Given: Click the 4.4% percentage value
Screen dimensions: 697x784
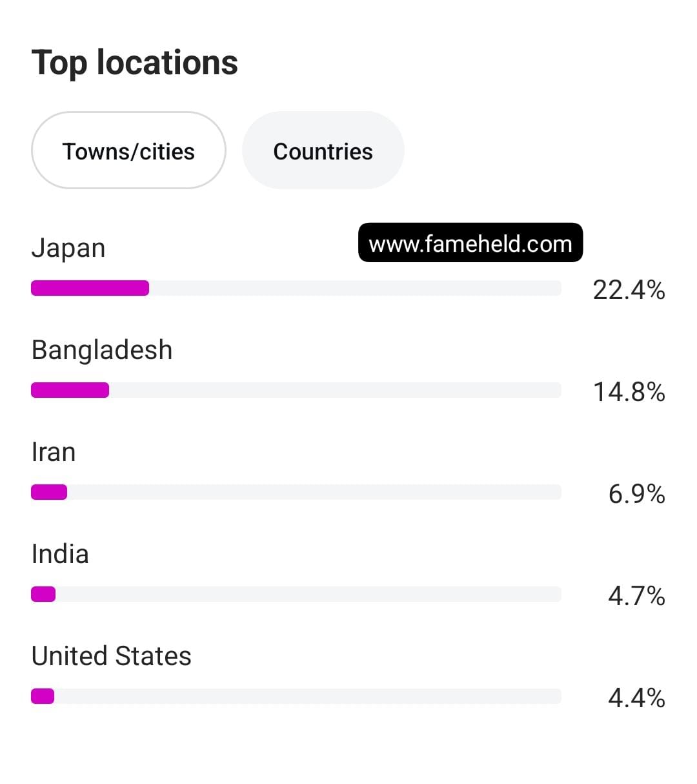Looking at the screenshot, I should [636, 698].
